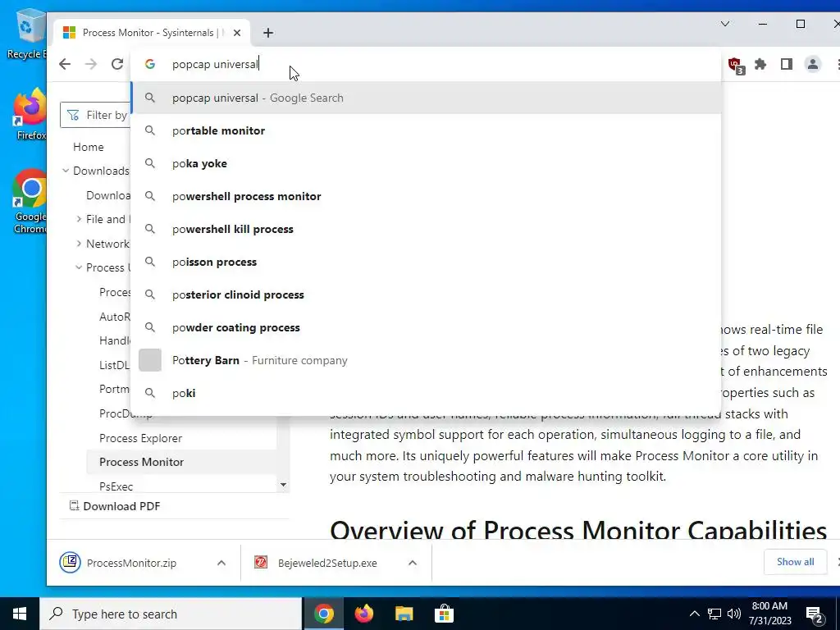Open Process Explorer in sidebar
840x630 pixels.
(141, 438)
